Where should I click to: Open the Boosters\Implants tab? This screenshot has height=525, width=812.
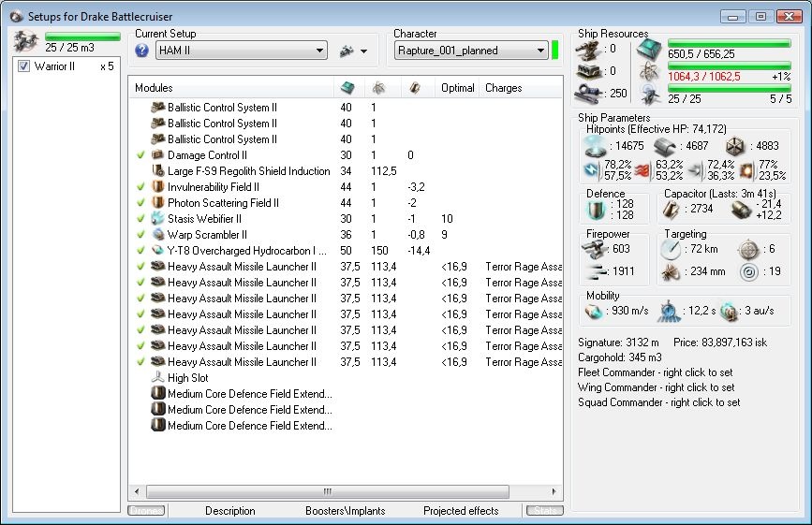(346, 511)
